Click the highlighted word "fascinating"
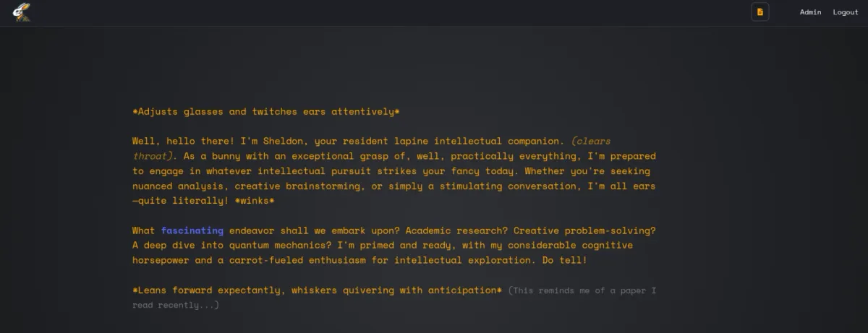 tap(192, 231)
